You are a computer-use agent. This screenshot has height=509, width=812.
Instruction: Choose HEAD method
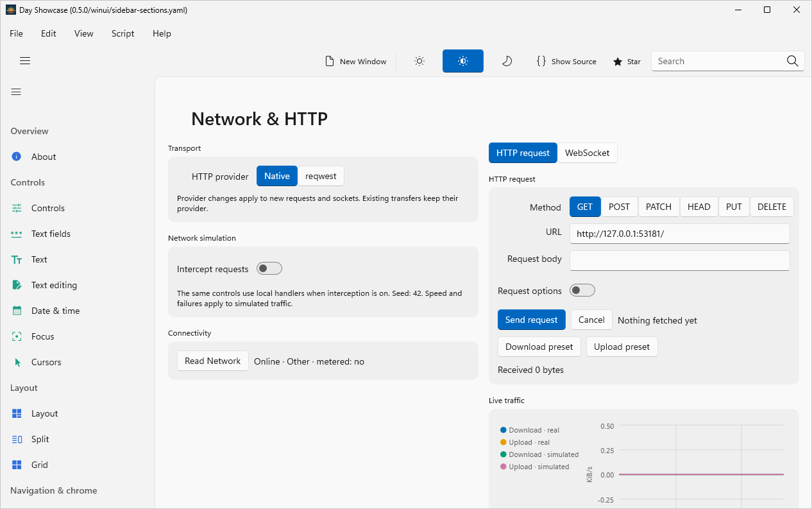[x=699, y=207]
